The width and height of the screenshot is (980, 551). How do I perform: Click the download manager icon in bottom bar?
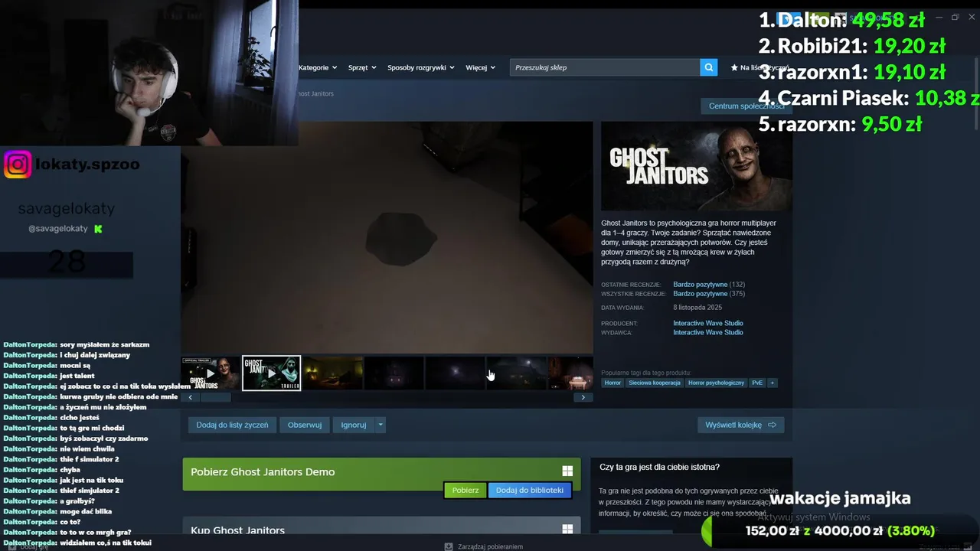coord(449,546)
